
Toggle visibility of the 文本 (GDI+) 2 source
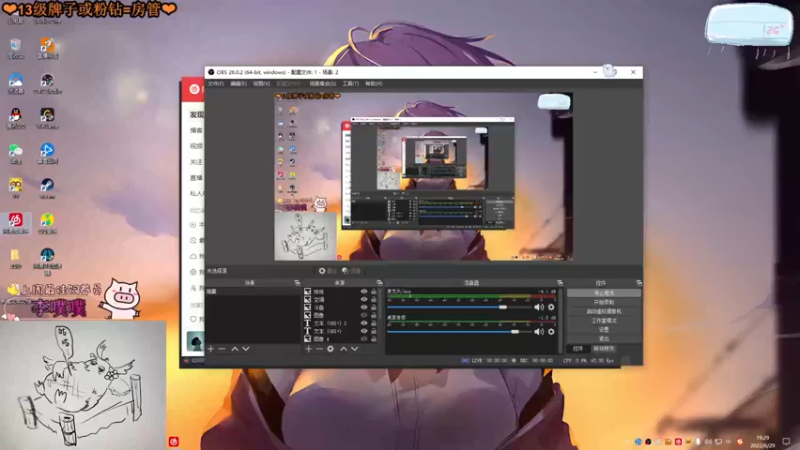[x=364, y=323]
